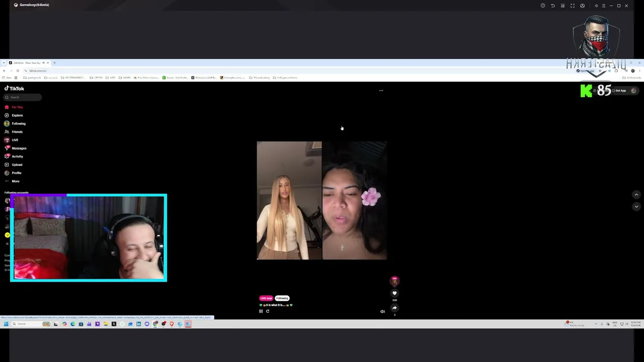Open the Gameloop hamburger menu

604,6
